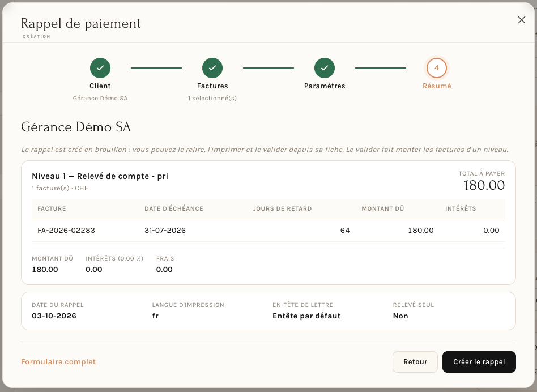Screen dimensions: 537x392
Task: Click the Montant dû column header
Action: point(383,209)
